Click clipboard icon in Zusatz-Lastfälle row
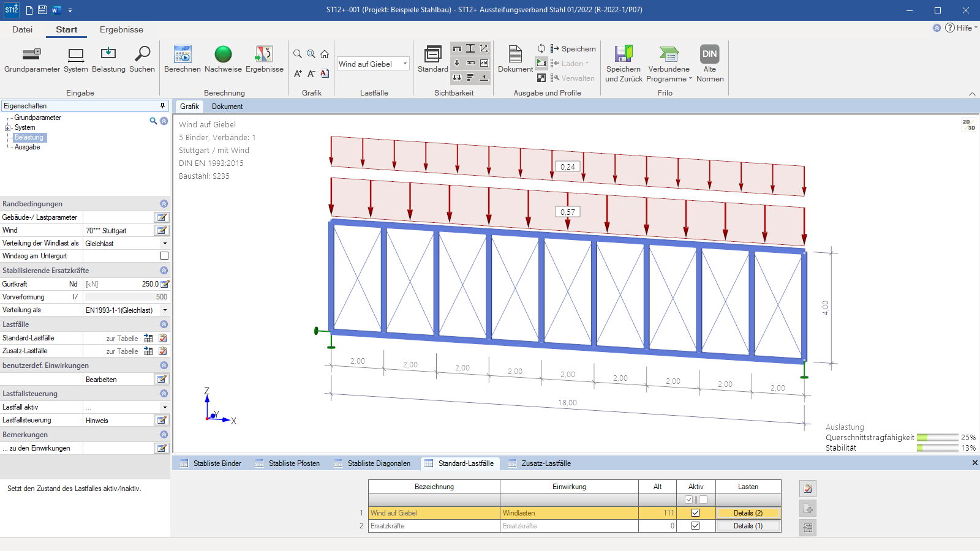This screenshot has height=551, width=980. pyautogui.click(x=163, y=351)
